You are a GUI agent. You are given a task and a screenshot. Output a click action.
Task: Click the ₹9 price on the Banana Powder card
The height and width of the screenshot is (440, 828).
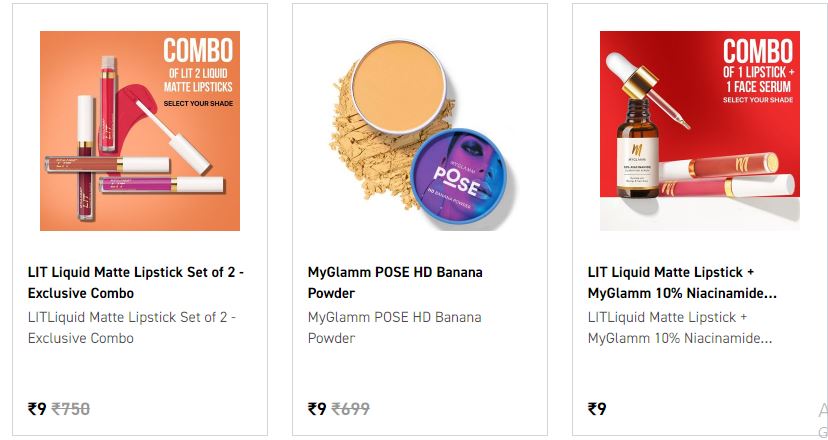pos(317,409)
